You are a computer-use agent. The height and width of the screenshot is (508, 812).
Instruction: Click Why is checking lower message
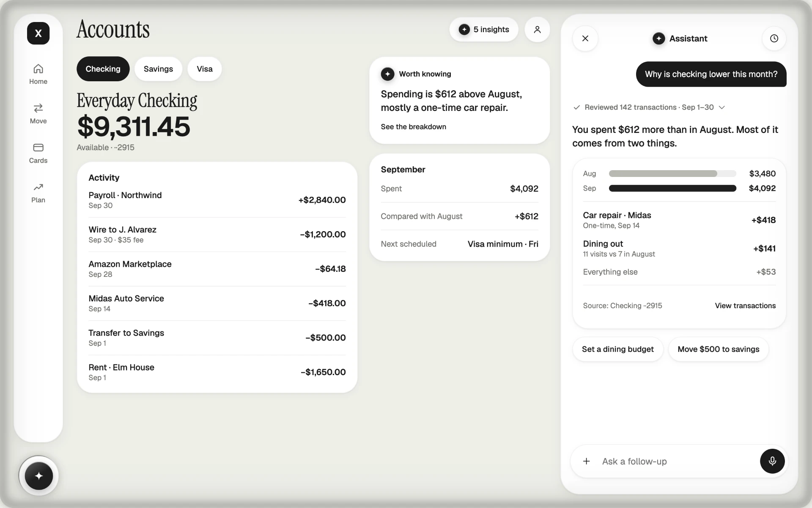[x=711, y=75]
